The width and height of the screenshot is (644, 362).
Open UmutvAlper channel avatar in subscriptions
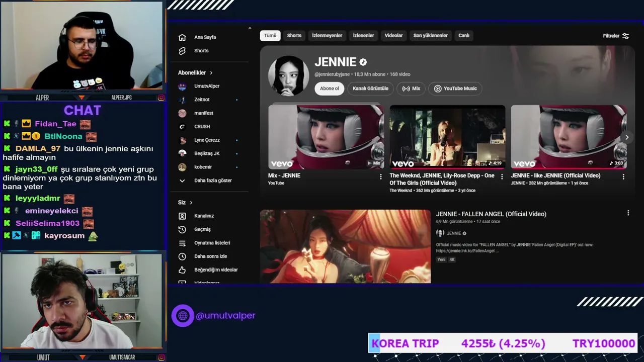pyautogui.click(x=182, y=86)
